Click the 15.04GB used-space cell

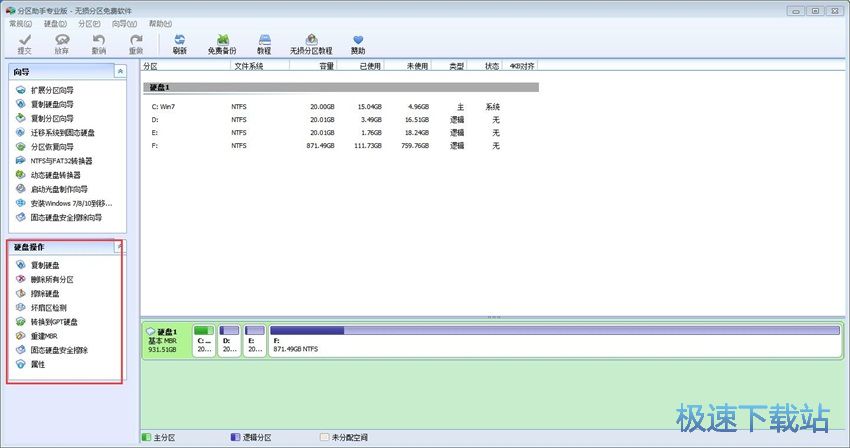pyautogui.click(x=370, y=106)
